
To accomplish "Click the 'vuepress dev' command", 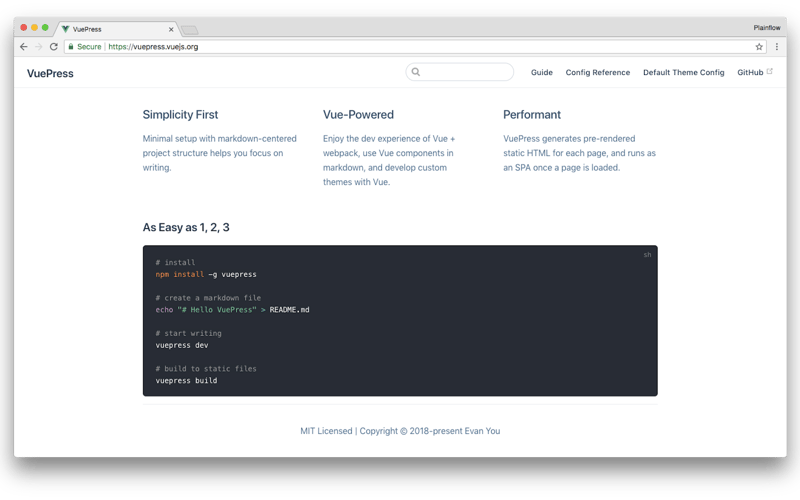I will click(x=182, y=345).
